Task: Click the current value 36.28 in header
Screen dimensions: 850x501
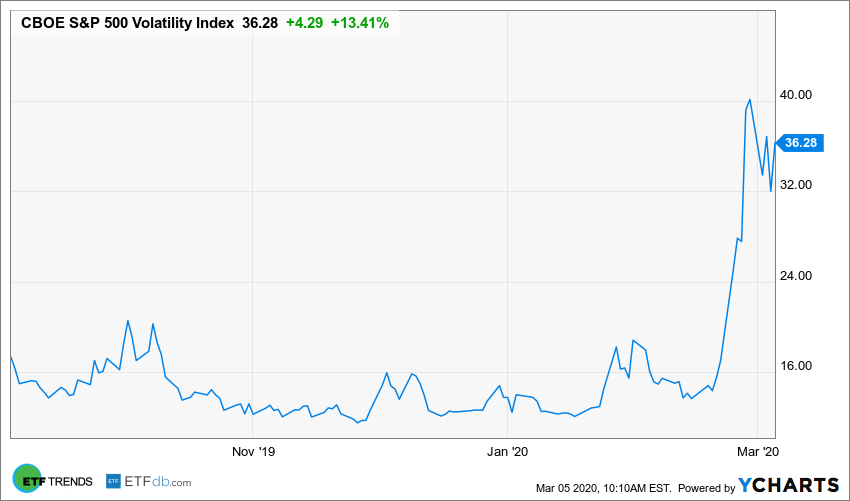Action: pos(262,21)
